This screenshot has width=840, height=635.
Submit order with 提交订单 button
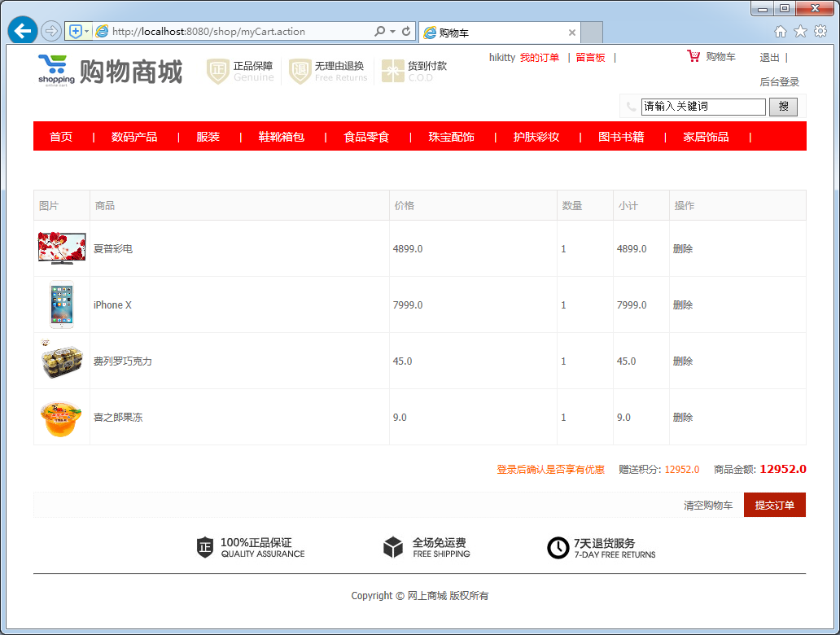(775, 505)
